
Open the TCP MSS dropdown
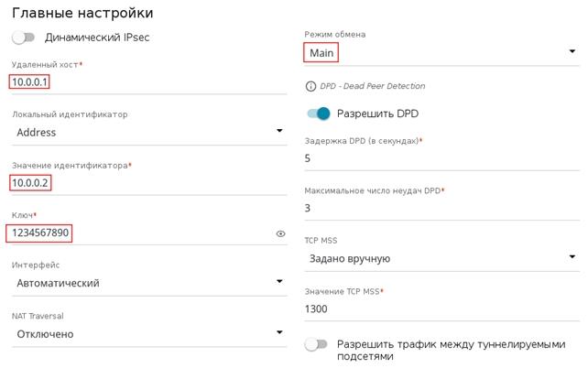point(440,258)
